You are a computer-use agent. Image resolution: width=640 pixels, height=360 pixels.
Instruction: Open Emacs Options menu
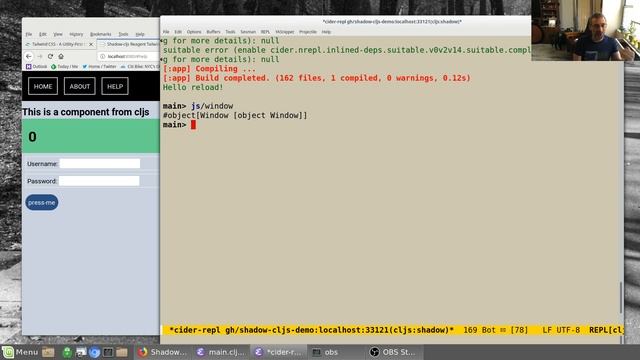[x=194, y=32]
